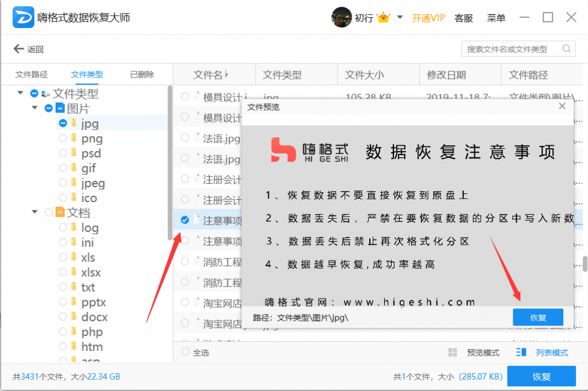Switch to 列表模式 view
588x391 pixels.
pos(552,353)
